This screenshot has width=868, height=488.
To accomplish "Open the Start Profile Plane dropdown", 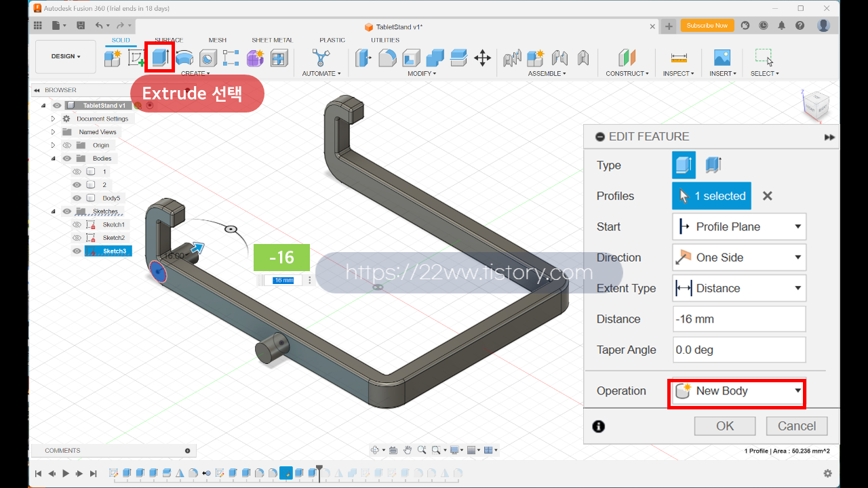I will [739, 226].
